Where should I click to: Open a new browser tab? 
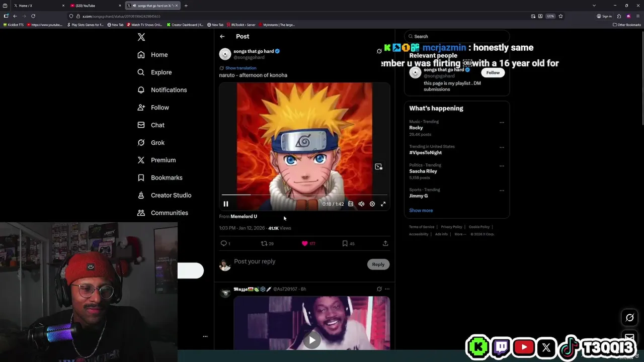[x=186, y=6]
